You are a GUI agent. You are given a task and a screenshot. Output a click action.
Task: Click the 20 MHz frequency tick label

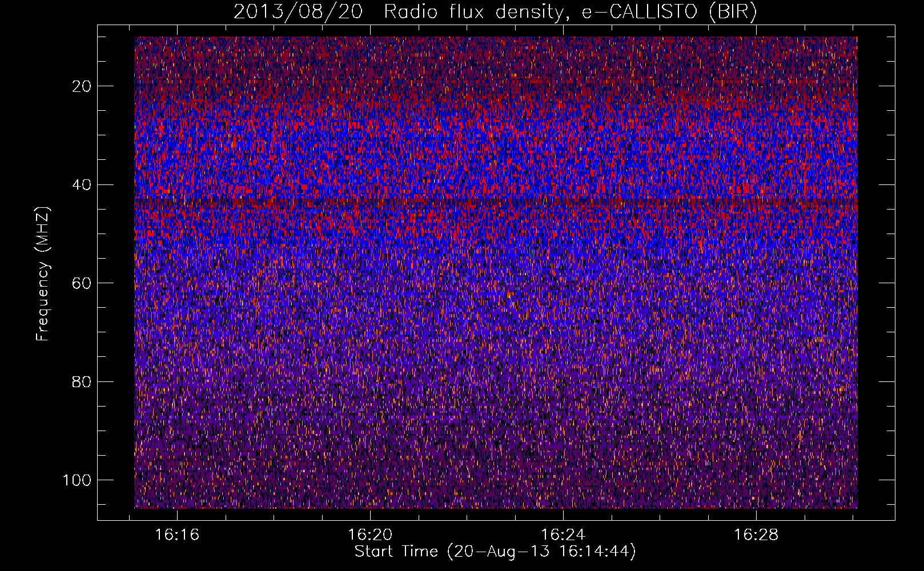[82, 86]
